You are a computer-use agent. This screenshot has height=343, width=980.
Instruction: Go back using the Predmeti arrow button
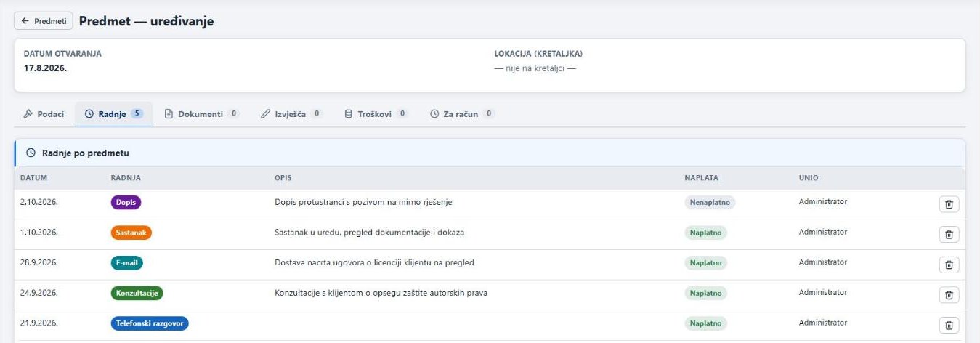[44, 21]
